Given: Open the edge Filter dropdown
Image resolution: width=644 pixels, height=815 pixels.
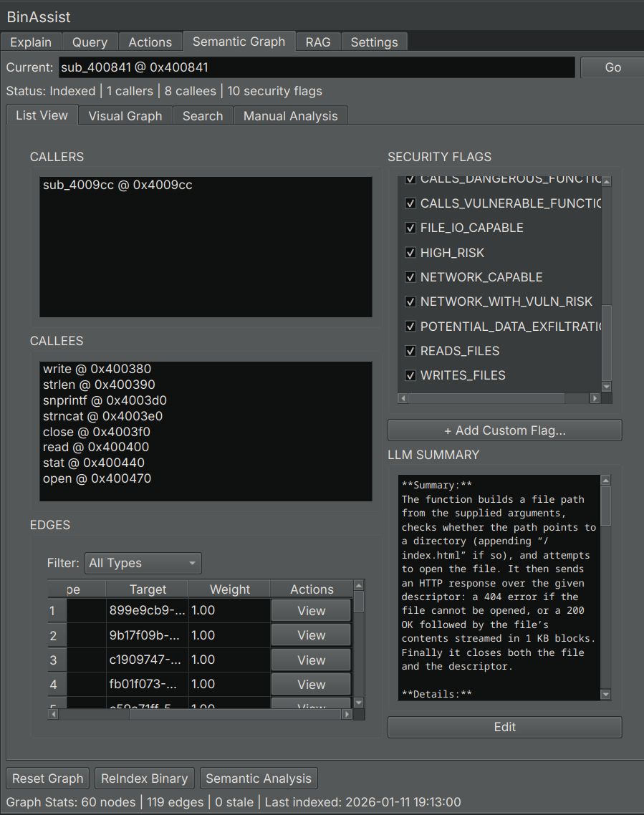Looking at the screenshot, I should (x=143, y=563).
